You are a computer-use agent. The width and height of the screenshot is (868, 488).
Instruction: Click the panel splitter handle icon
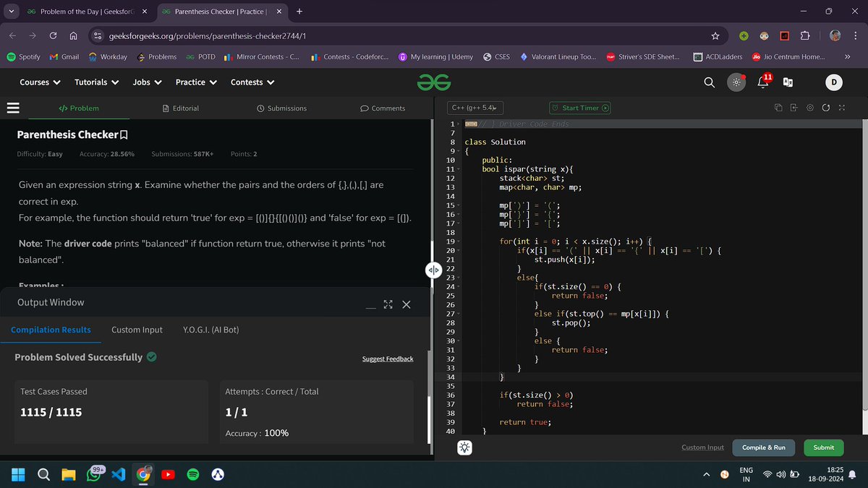(x=433, y=270)
